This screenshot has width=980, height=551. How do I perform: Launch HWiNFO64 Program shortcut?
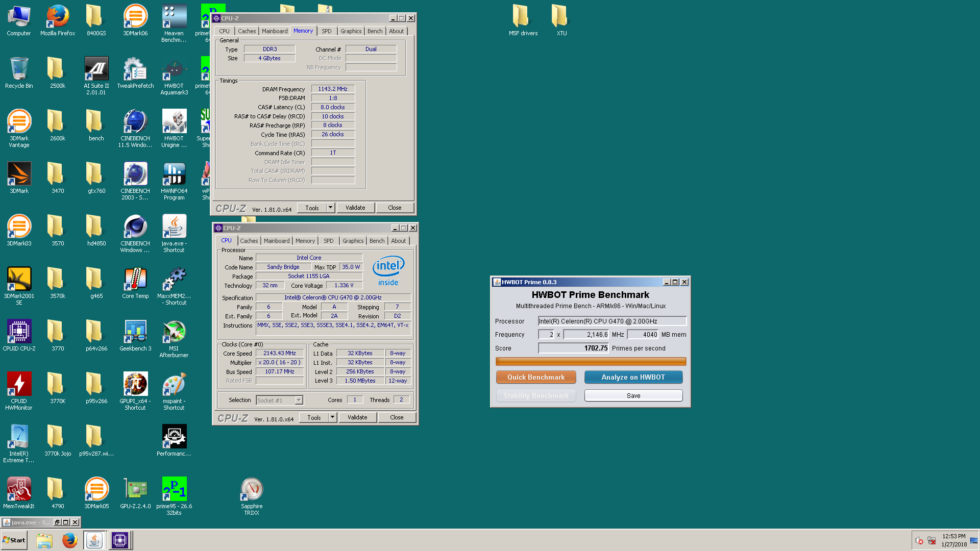point(174,181)
